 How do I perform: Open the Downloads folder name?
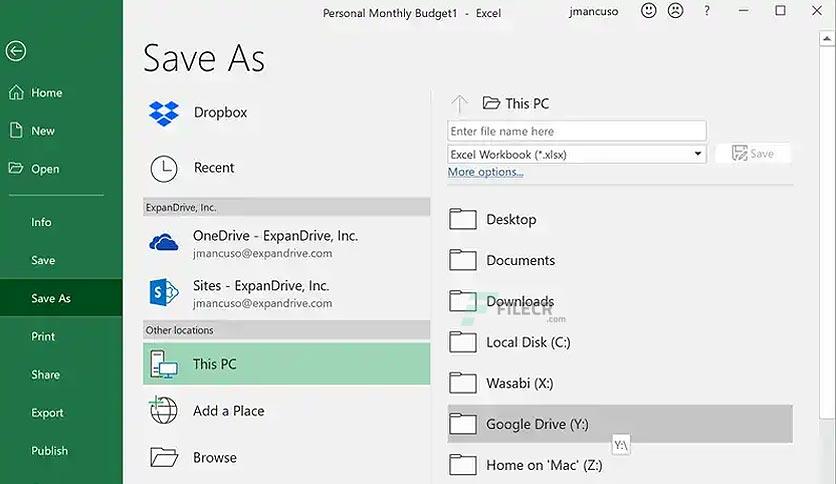coord(520,301)
